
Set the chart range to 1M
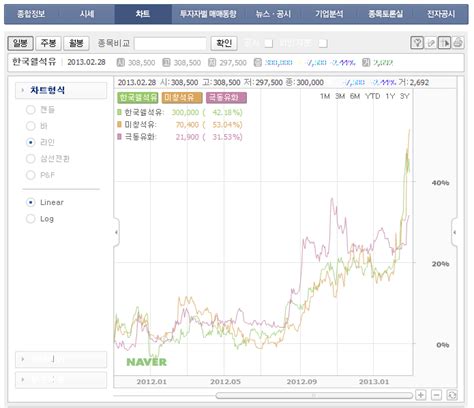325,96
